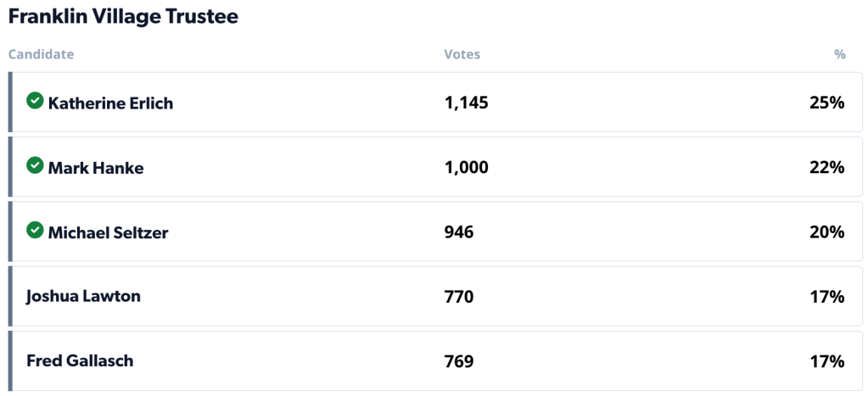The width and height of the screenshot is (868, 396).
Task: Click the 20% value in Seltzer's row
Action: (x=826, y=232)
